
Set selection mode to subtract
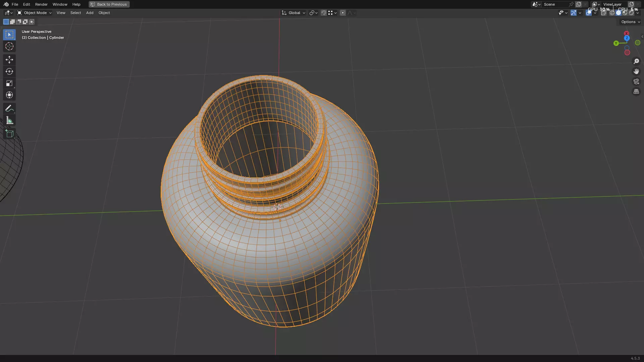(x=19, y=22)
